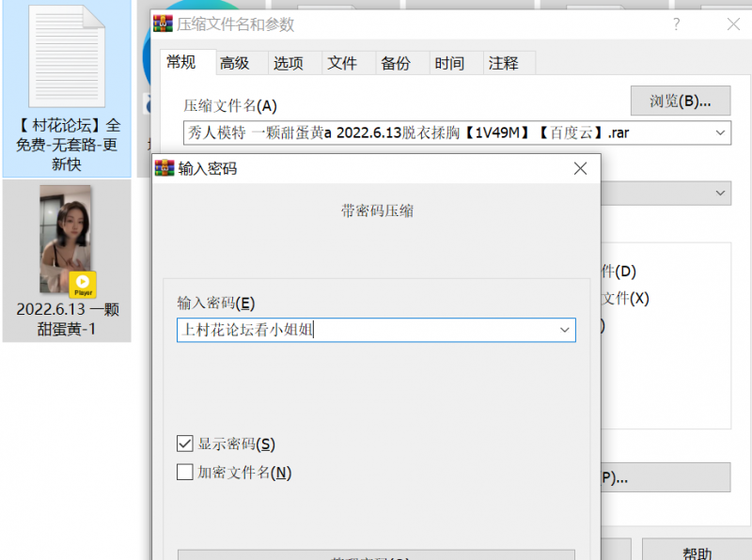This screenshot has width=752, height=560.
Task: Select the 备份 tab
Action: click(396, 63)
